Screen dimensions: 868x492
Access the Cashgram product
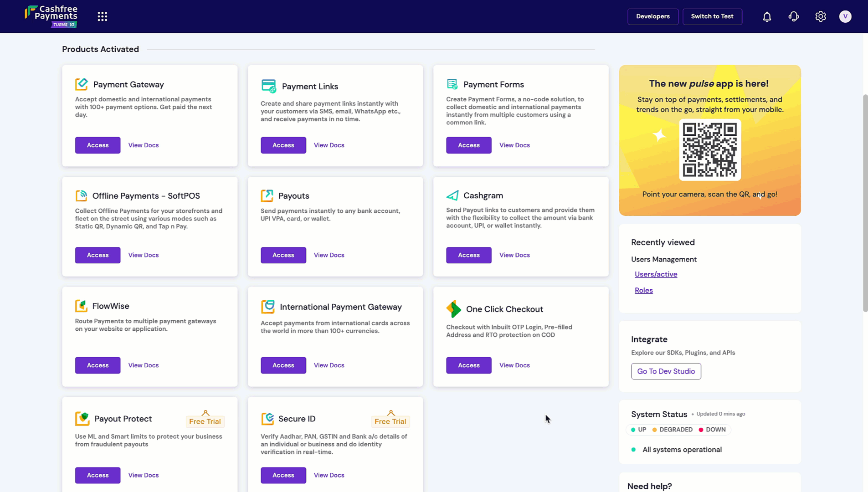pyautogui.click(x=469, y=255)
